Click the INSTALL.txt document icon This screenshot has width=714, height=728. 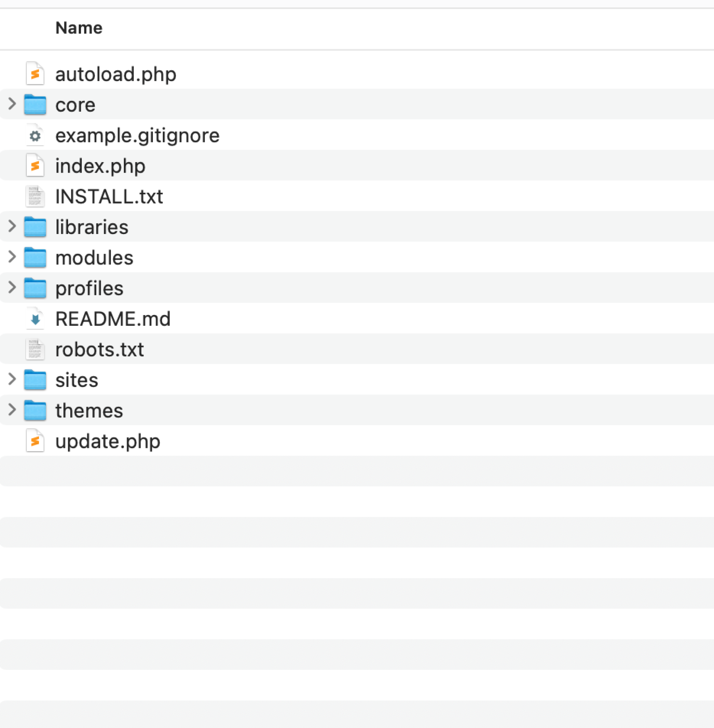pyautogui.click(x=35, y=196)
